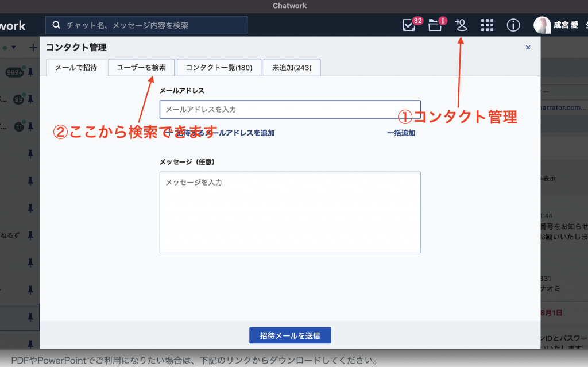Click the 招待メールを送信 button
This screenshot has width=588, height=367.
(x=290, y=335)
